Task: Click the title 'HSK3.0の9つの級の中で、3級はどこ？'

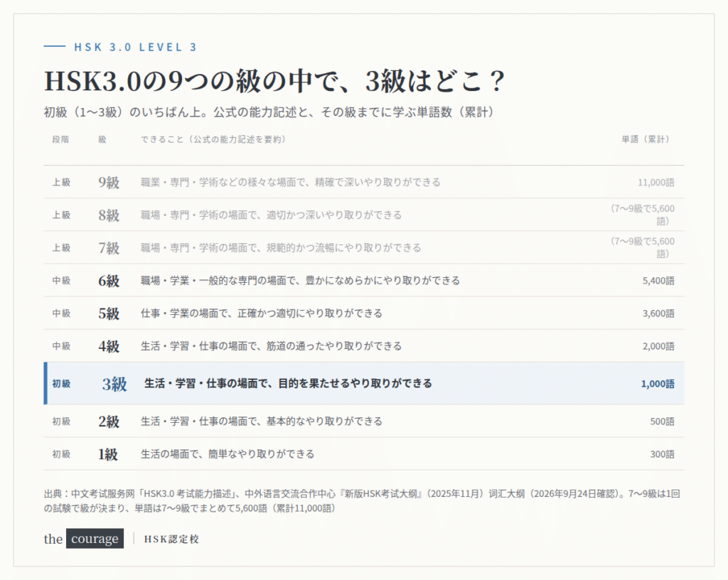Action: point(274,81)
